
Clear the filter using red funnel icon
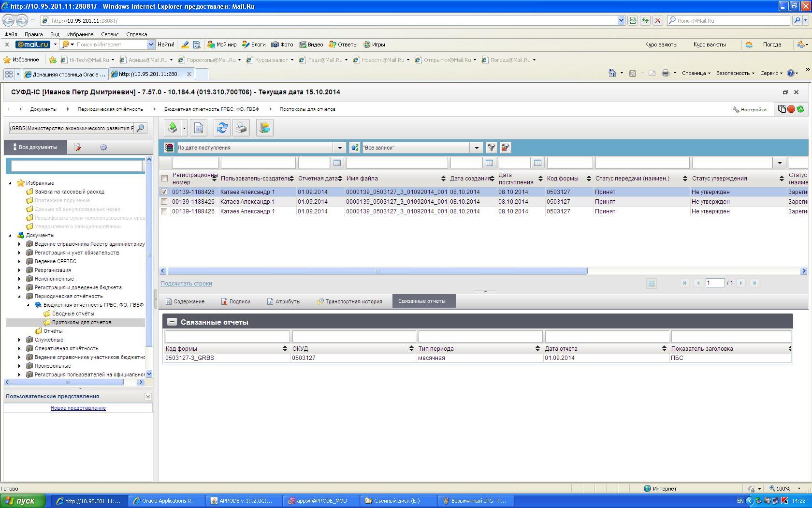click(x=505, y=148)
